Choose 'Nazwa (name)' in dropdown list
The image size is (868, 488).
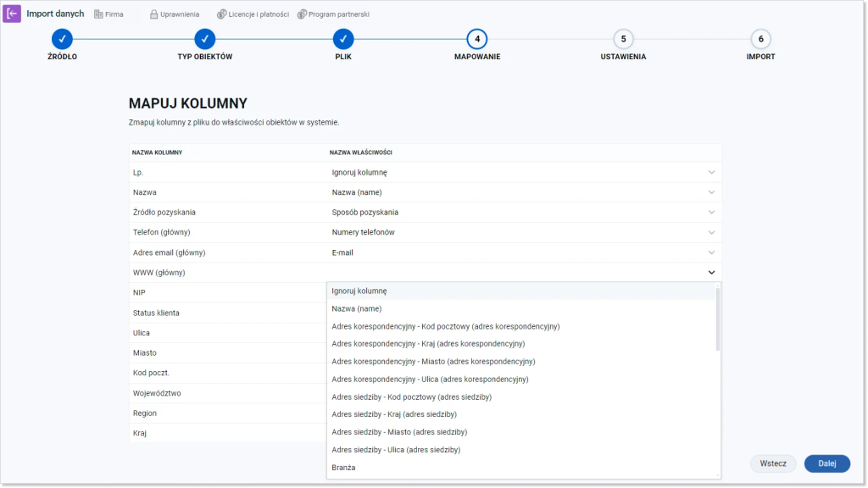[521, 308]
